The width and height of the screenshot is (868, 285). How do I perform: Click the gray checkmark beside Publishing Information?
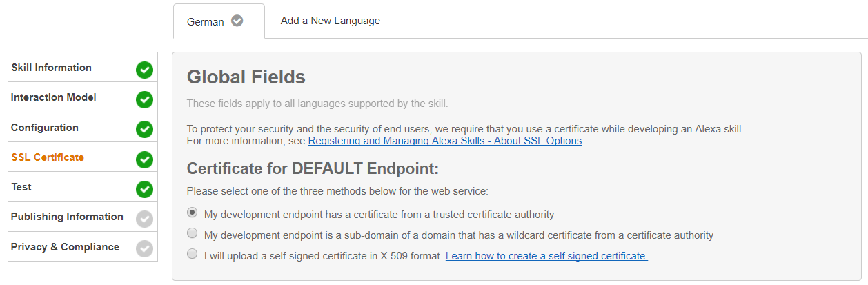(144, 219)
